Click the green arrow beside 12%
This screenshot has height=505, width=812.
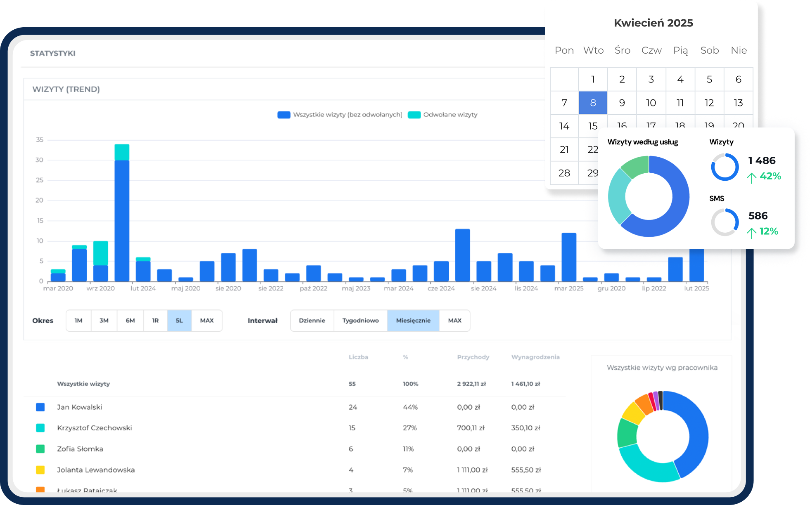[751, 233]
